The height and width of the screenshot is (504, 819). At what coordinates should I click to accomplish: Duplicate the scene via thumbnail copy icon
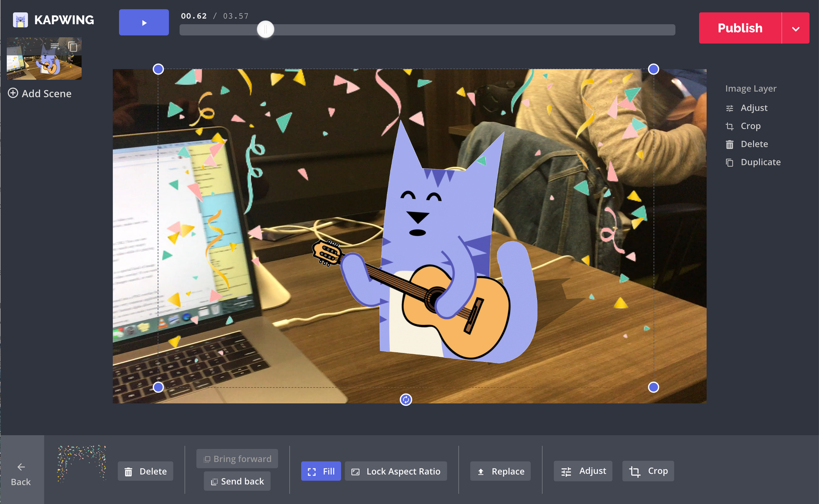[x=73, y=47]
